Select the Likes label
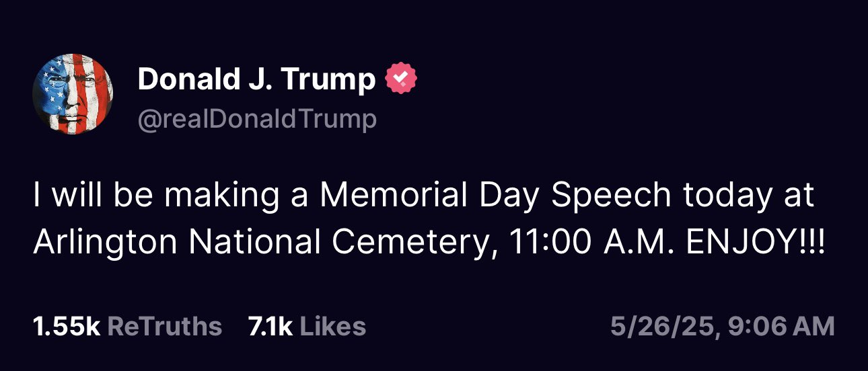 point(332,327)
